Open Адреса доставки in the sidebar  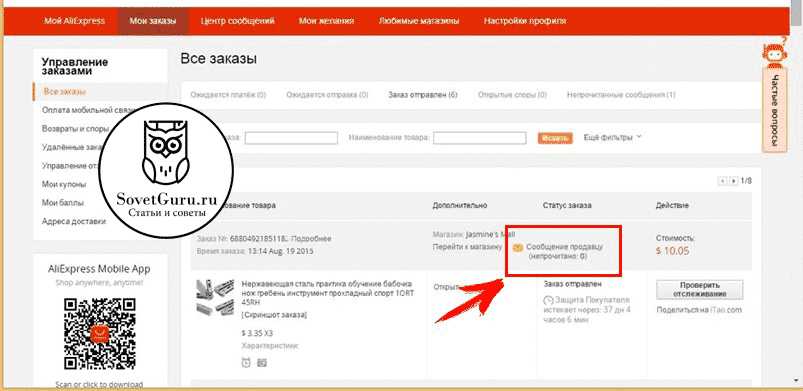(x=74, y=221)
